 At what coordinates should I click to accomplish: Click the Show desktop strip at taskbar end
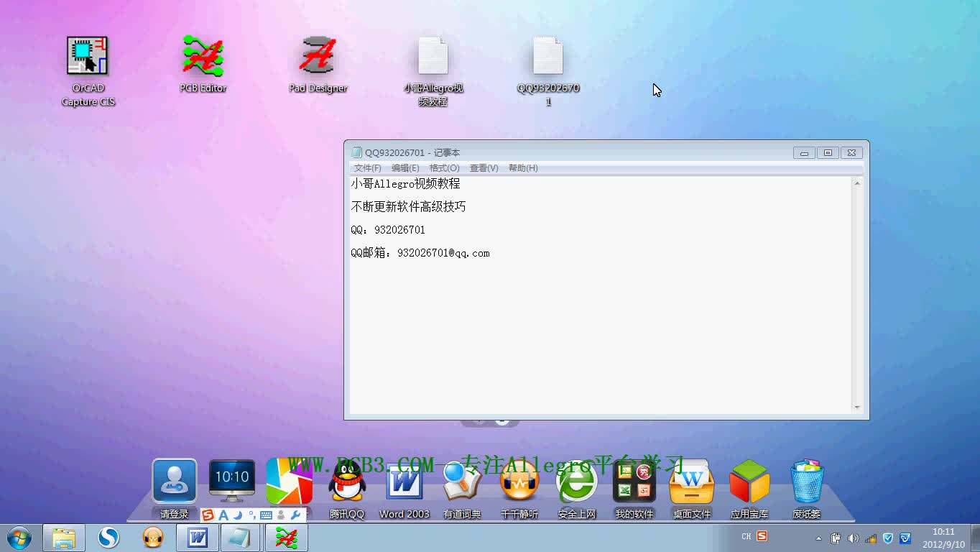click(975, 538)
